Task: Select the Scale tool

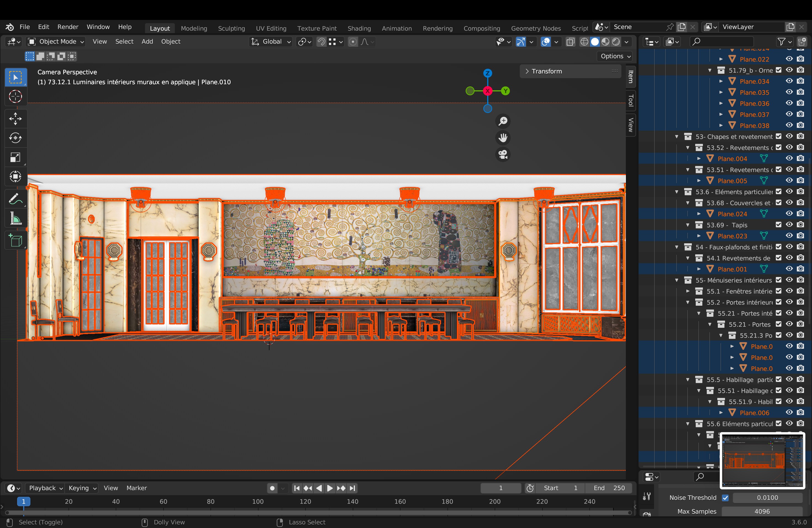Action: pyautogui.click(x=15, y=157)
